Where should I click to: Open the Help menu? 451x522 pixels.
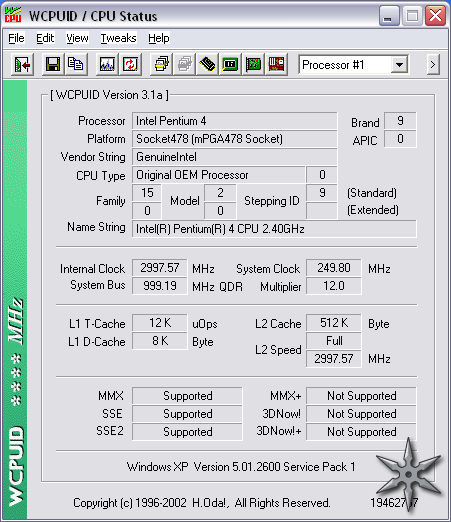point(159,38)
